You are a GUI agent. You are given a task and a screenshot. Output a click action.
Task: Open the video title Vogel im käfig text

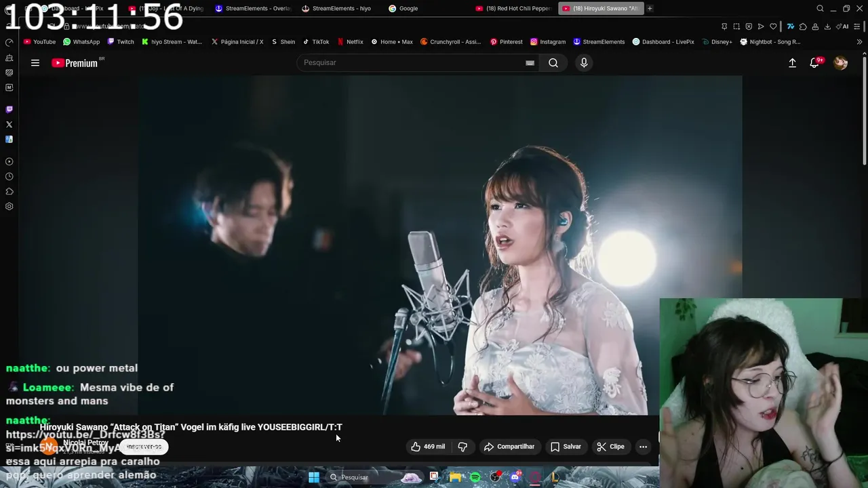pos(191,427)
